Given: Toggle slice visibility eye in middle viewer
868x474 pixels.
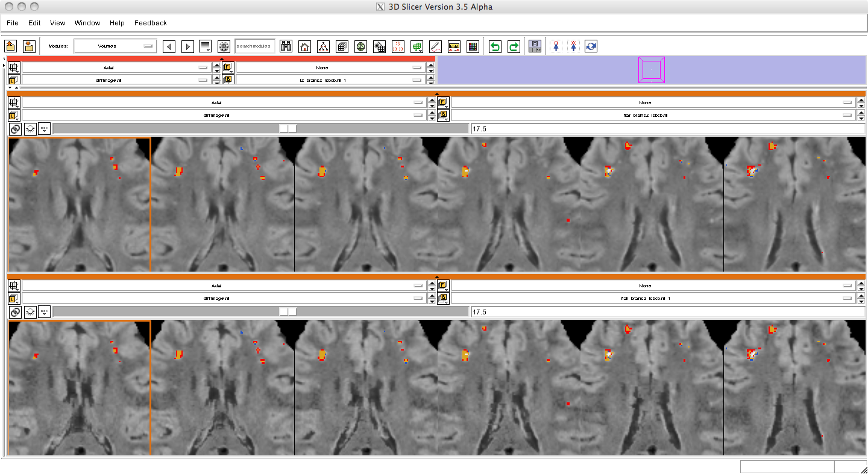Looking at the screenshot, I should pyautogui.click(x=30, y=128).
